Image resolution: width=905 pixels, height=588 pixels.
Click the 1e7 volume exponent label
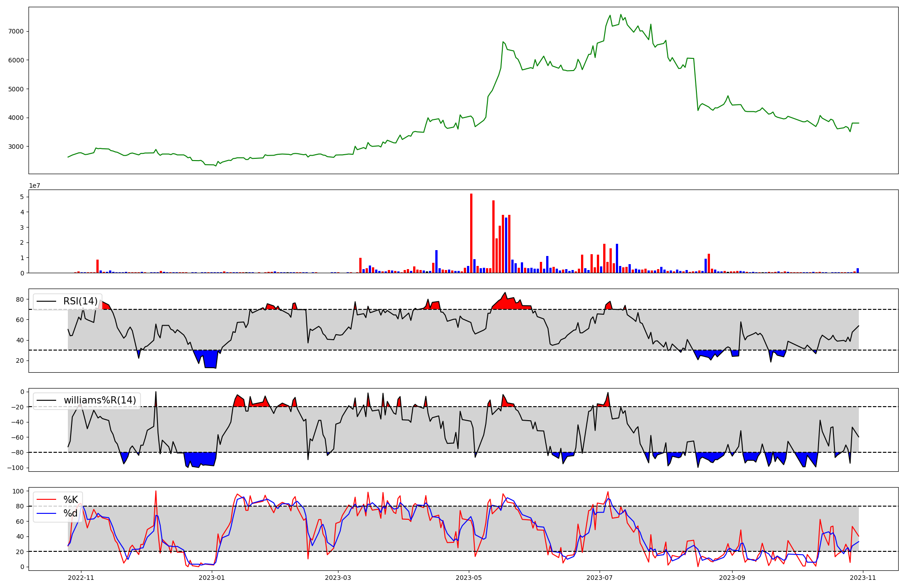[35, 185]
